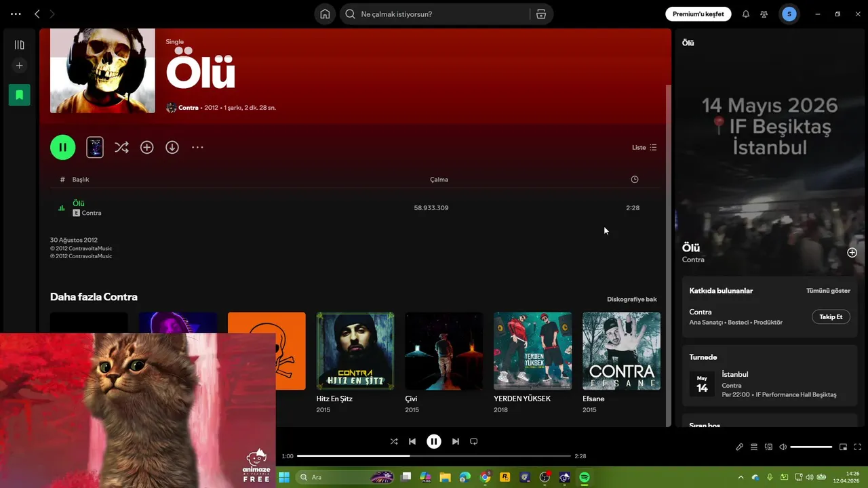Click the 'Contra' artist link under title
This screenshot has width=868, height=488.
189,108
